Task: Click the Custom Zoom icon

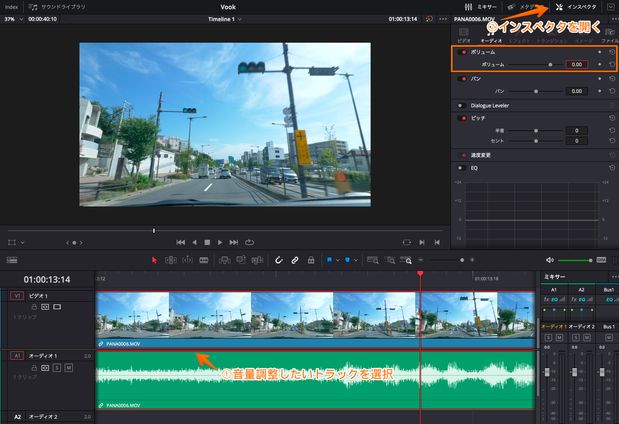Action: [x=406, y=260]
